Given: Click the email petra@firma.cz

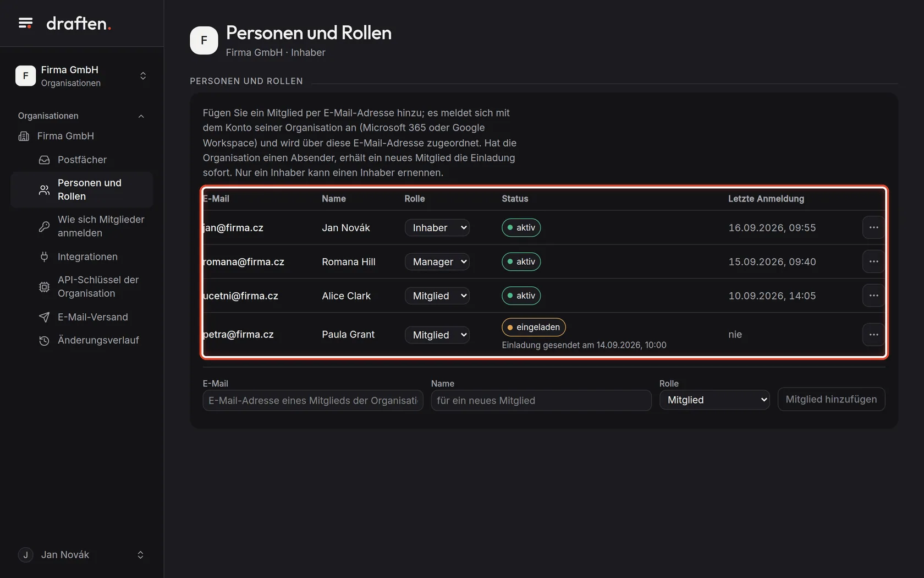Looking at the screenshot, I should tap(238, 335).
